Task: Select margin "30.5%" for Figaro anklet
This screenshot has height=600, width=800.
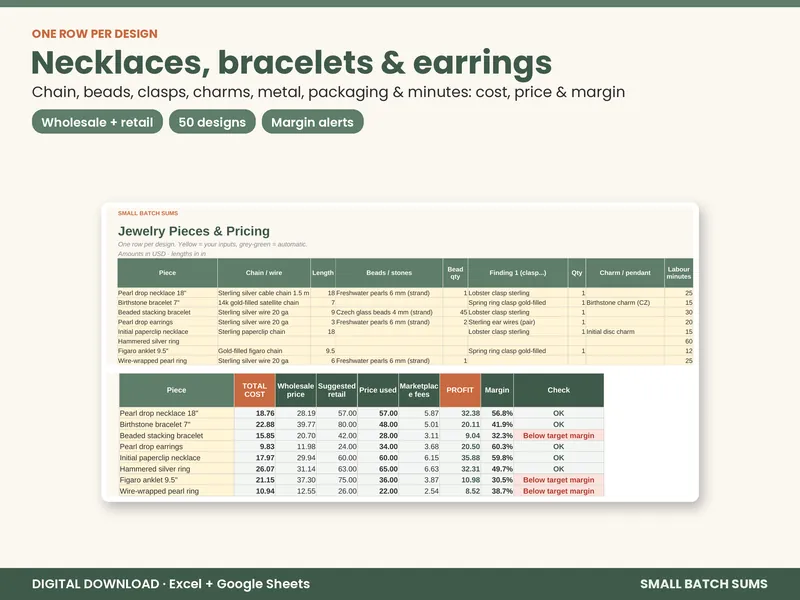Action: pyautogui.click(x=497, y=480)
